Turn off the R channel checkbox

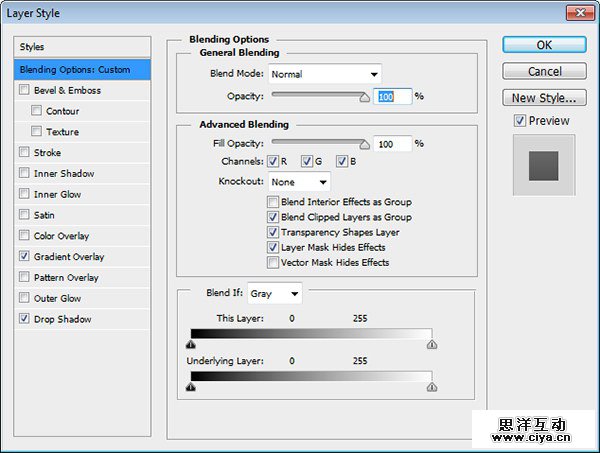coord(273,162)
